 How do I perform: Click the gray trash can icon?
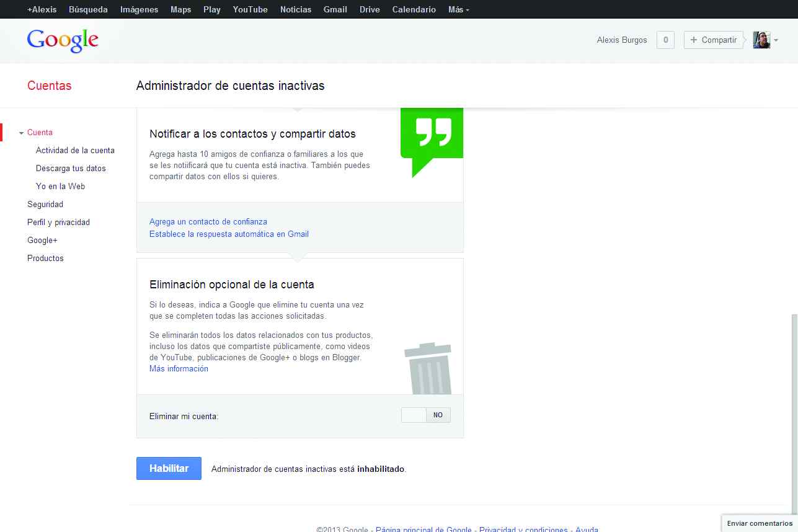tap(428, 368)
